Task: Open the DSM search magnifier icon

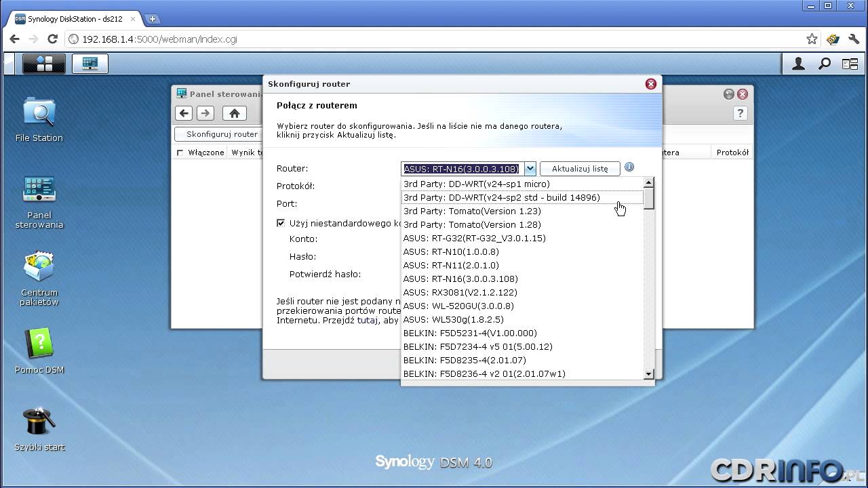Action: (825, 64)
